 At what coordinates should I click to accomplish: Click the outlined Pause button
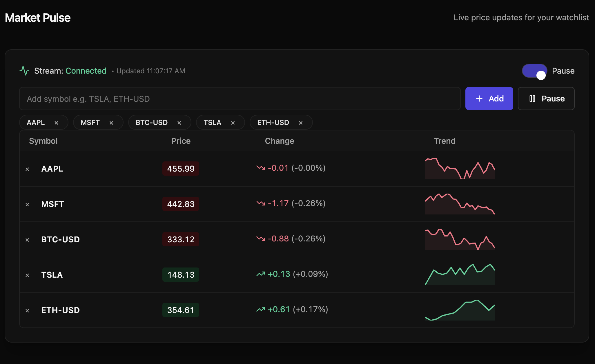pyautogui.click(x=546, y=99)
